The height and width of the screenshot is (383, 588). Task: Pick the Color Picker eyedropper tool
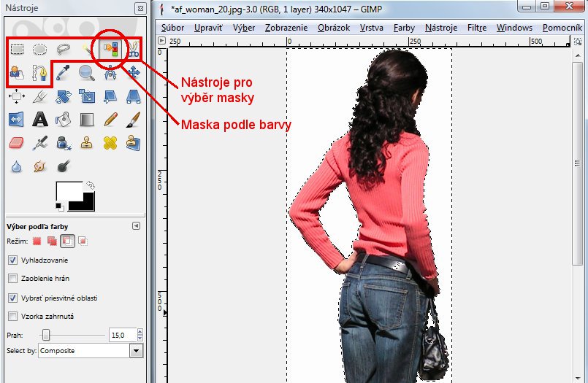pyautogui.click(x=64, y=73)
